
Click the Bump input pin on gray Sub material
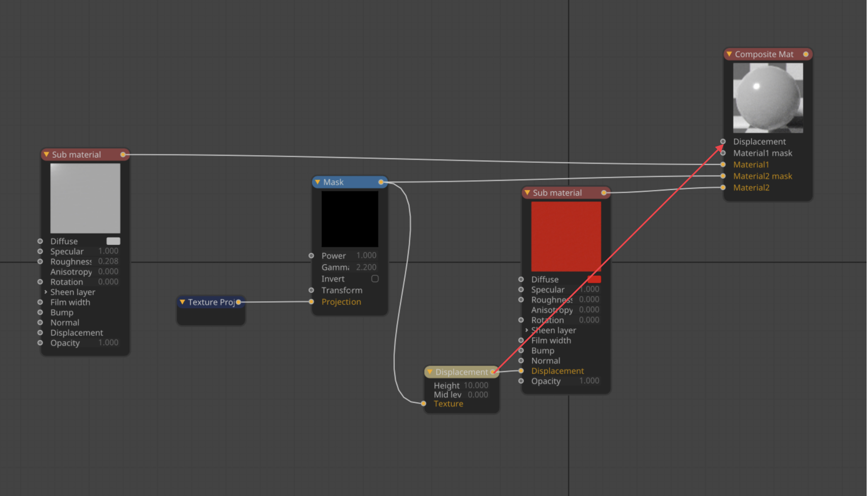click(x=40, y=312)
